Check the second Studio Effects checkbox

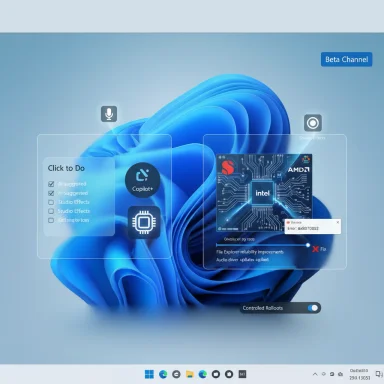pyautogui.click(x=51, y=211)
